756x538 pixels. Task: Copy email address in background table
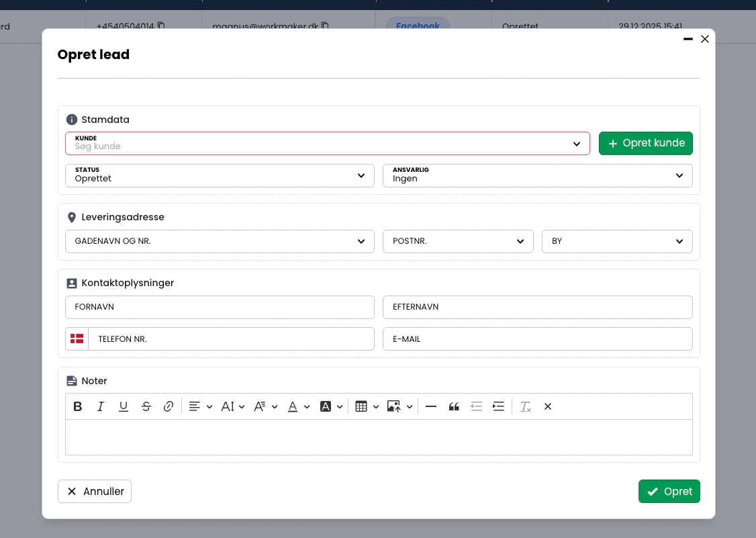[x=325, y=26]
